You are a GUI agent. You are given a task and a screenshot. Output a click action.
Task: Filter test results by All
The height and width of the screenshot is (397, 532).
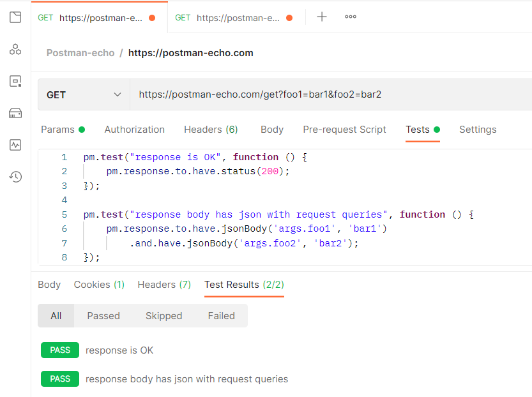[56, 316]
